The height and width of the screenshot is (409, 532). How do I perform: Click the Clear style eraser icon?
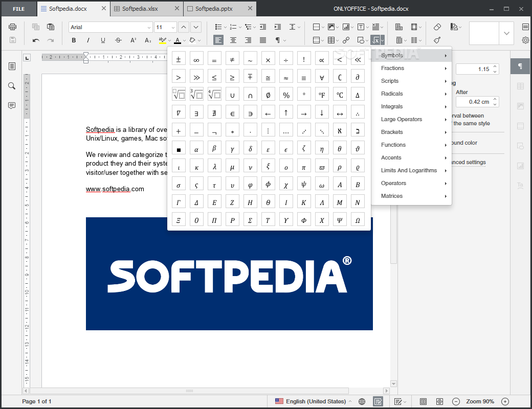tap(437, 27)
